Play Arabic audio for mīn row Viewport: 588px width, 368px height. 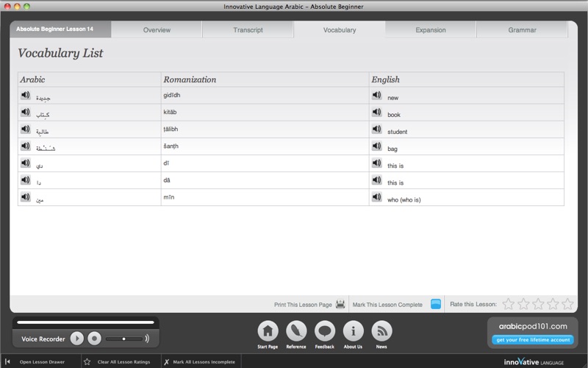(26, 197)
